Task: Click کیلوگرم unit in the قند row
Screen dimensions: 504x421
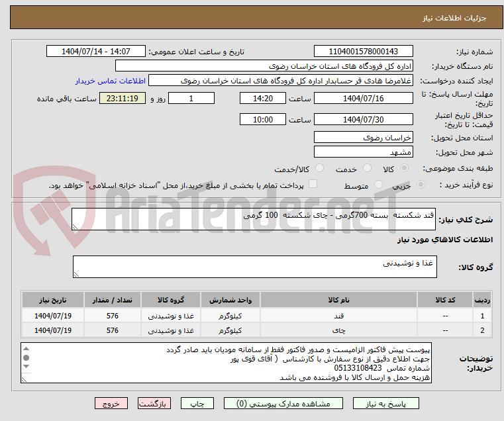Action: coord(230,316)
